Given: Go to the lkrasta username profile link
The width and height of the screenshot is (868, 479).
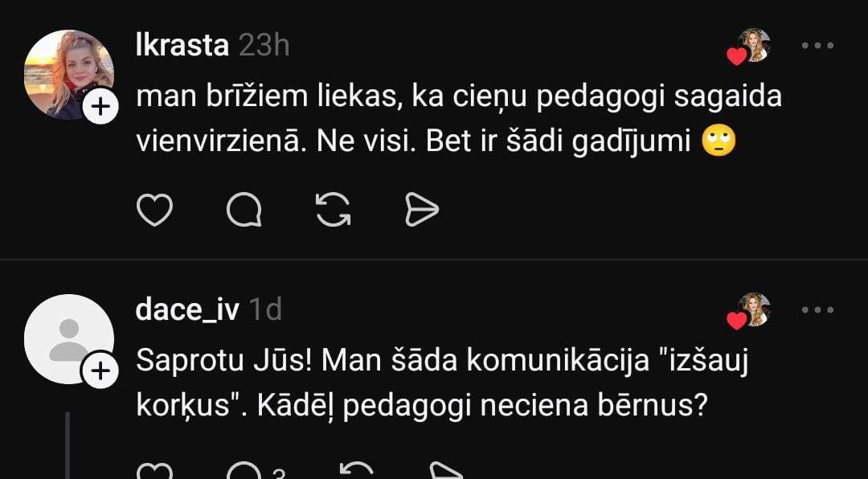Looking at the screenshot, I should [182, 46].
